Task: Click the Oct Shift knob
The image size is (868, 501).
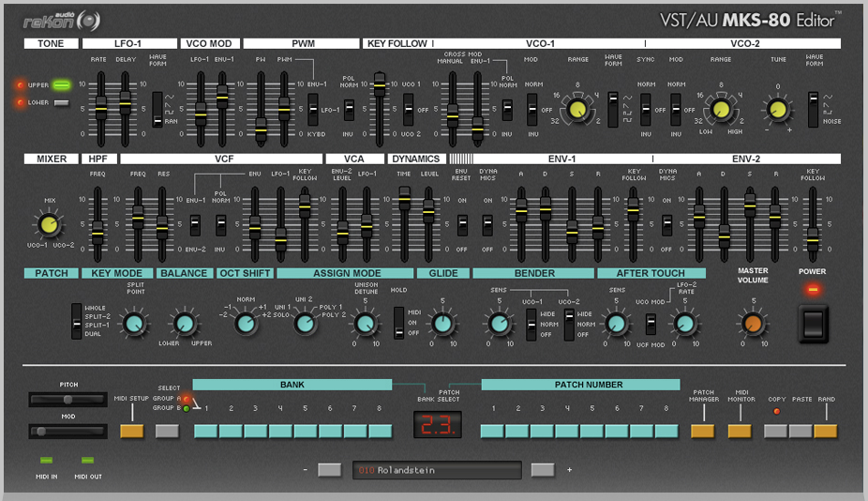Action: point(246,324)
